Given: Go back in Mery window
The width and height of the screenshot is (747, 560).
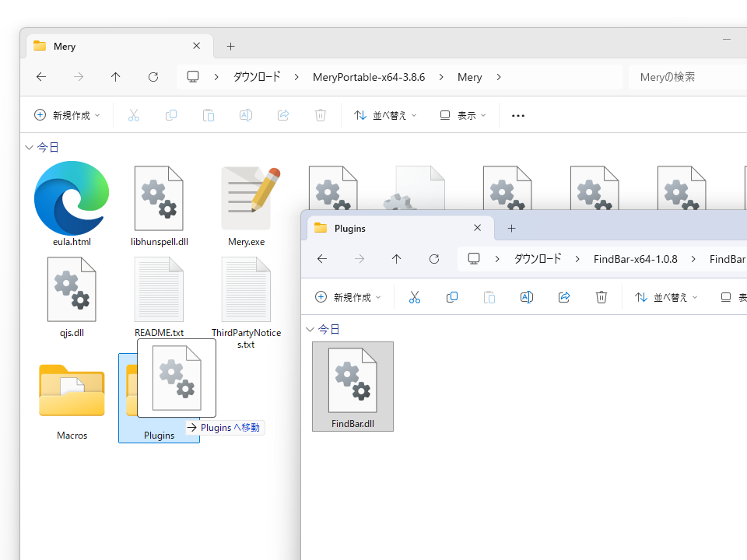Looking at the screenshot, I should click(41, 77).
